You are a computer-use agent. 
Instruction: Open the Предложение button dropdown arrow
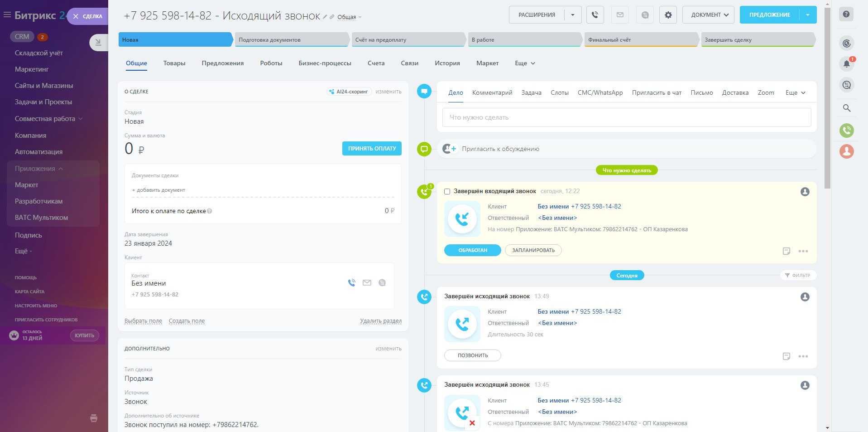coord(808,15)
